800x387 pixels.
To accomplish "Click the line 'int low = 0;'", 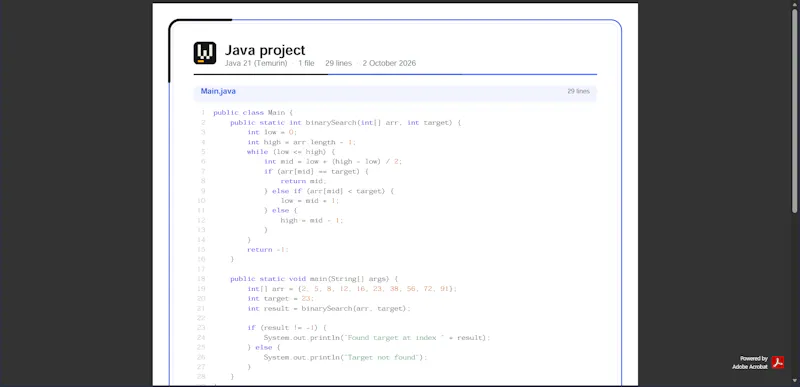I will pyautogui.click(x=272, y=132).
